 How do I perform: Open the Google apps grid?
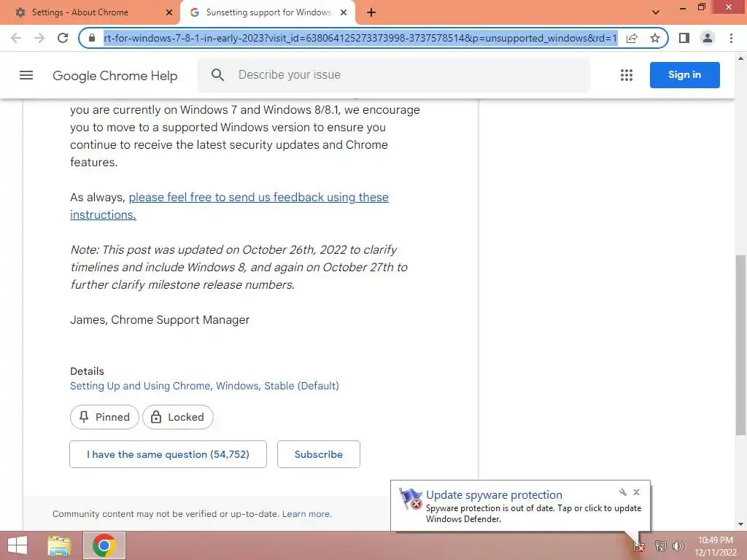(x=627, y=75)
